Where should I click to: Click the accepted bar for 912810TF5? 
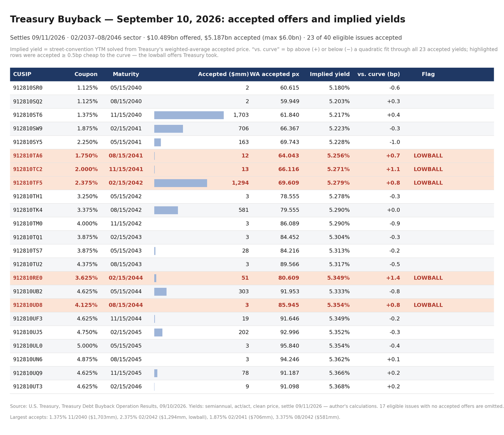pos(181,183)
